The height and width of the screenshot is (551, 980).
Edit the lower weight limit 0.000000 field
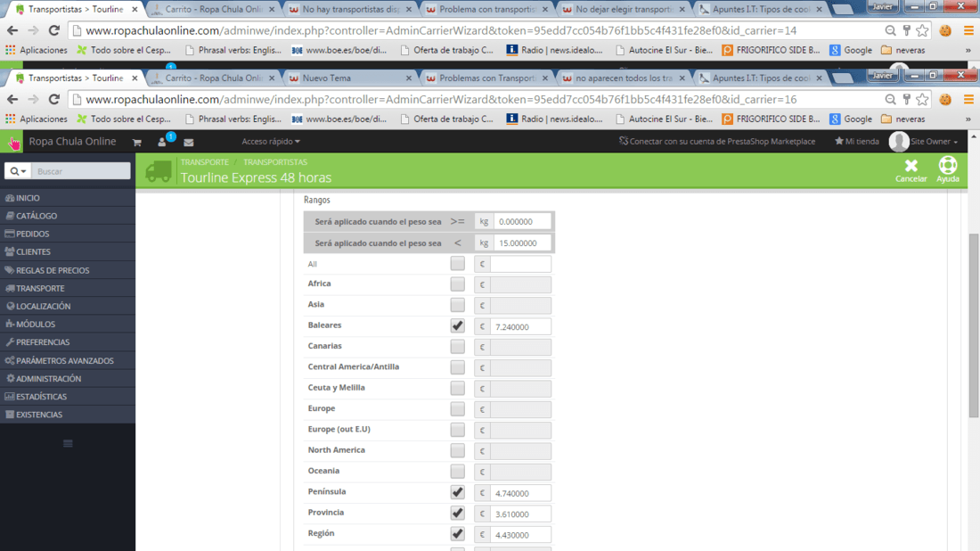pyautogui.click(x=522, y=221)
